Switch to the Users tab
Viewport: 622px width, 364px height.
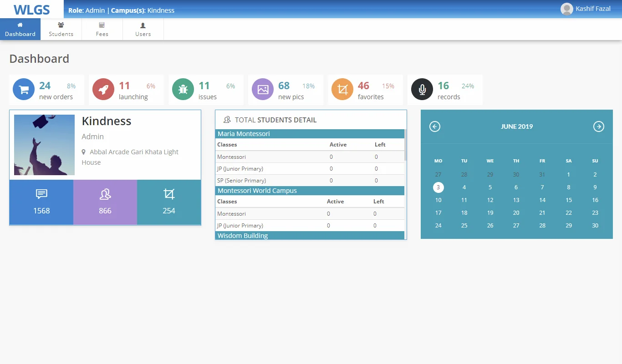143,30
